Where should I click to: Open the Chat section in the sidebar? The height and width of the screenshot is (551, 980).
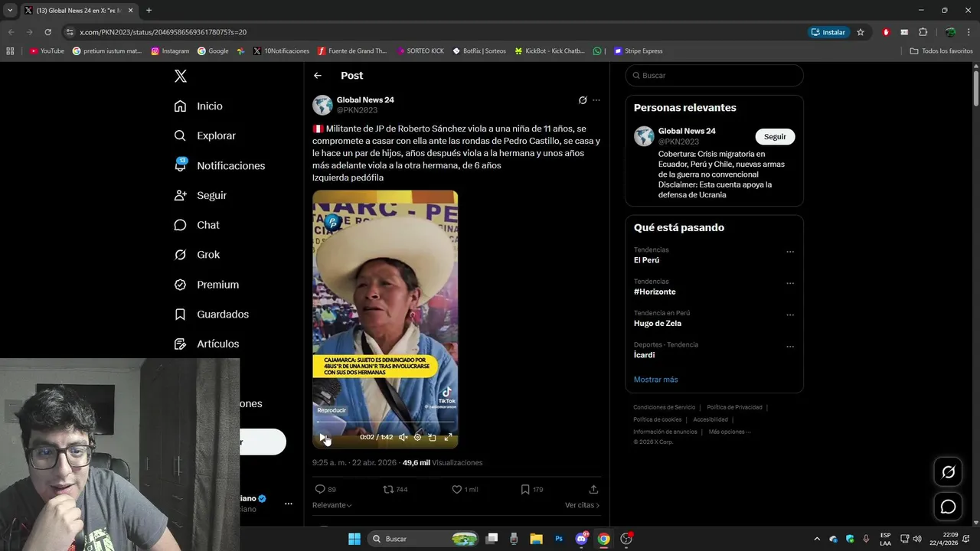(x=196, y=225)
